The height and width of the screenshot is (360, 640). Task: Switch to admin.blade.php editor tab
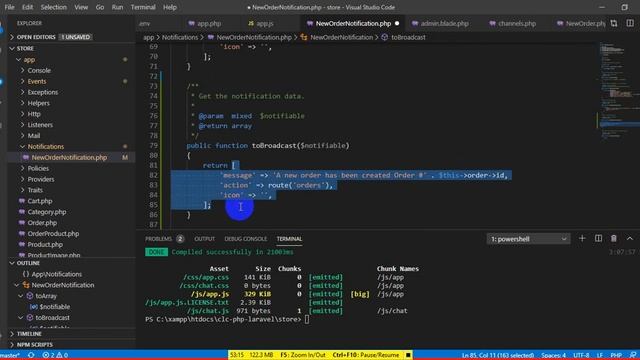pyautogui.click(x=444, y=23)
